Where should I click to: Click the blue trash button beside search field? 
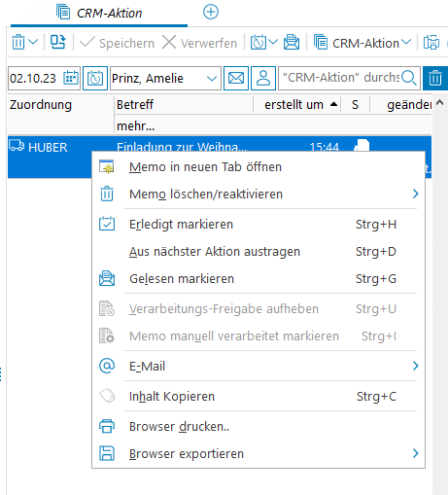[435, 78]
